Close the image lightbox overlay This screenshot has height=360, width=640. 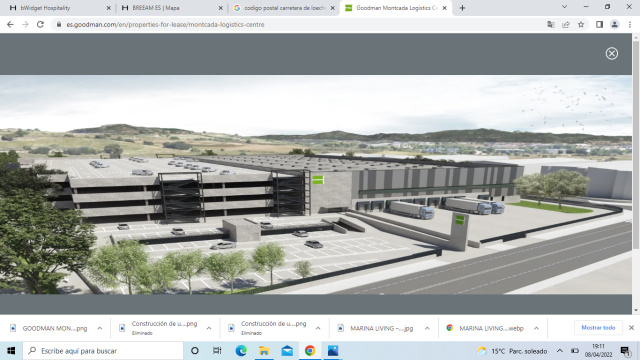tap(611, 53)
